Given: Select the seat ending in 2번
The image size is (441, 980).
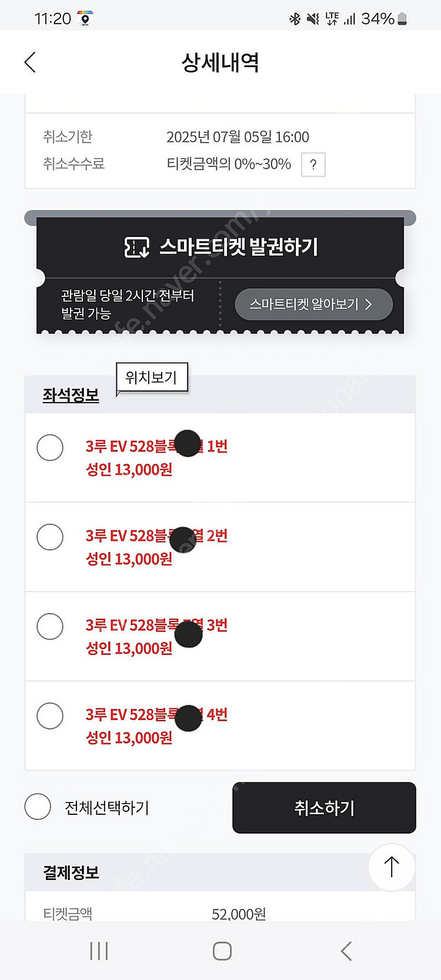Looking at the screenshot, I should tap(50, 537).
